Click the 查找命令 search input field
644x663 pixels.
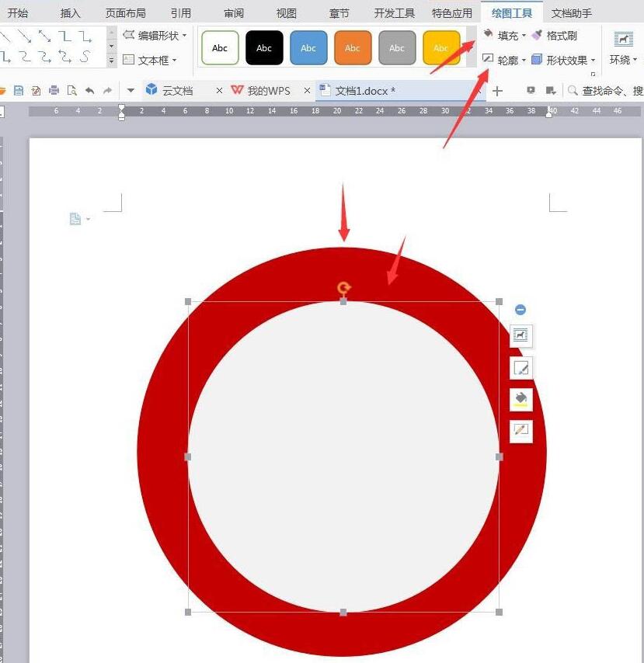[612, 91]
